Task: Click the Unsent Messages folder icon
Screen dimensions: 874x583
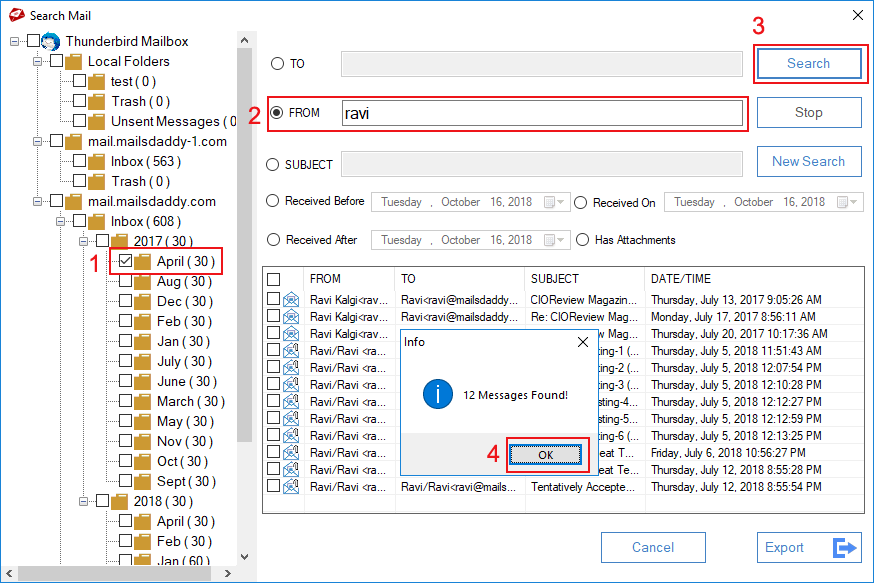Action: [96, 122]
